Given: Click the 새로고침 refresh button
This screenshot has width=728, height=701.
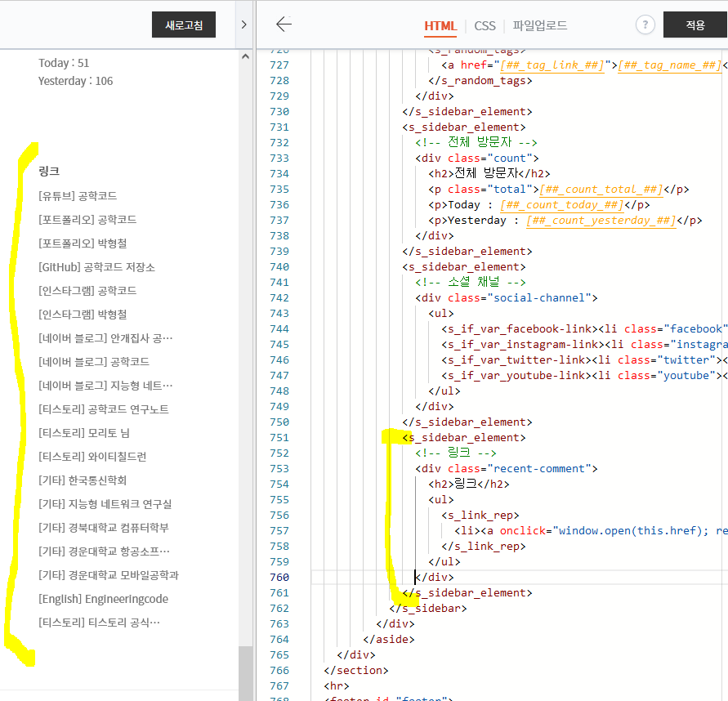Looking at the screenshot, I should 183,25.
